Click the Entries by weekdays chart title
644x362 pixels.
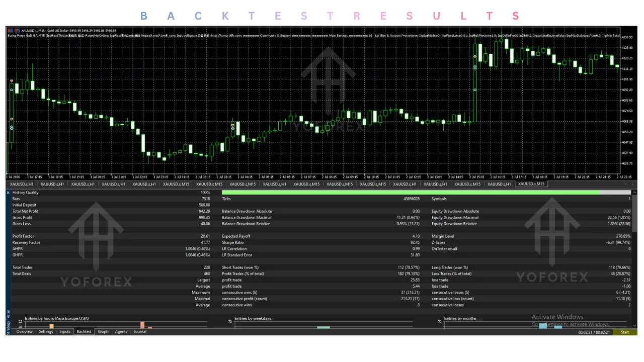253,318
